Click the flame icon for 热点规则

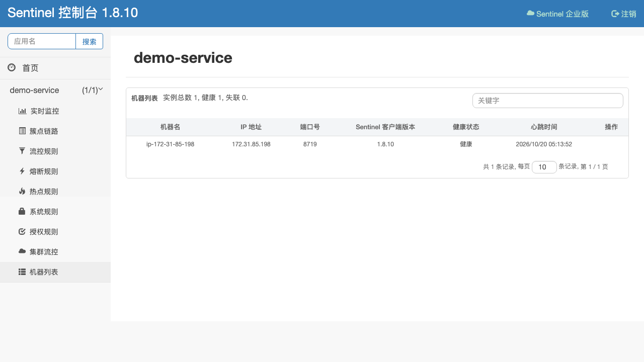[x=22, y=191]
